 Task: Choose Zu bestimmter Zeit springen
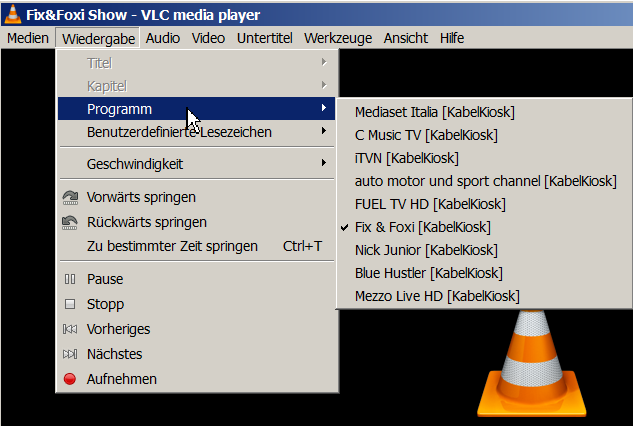(172, 246)
